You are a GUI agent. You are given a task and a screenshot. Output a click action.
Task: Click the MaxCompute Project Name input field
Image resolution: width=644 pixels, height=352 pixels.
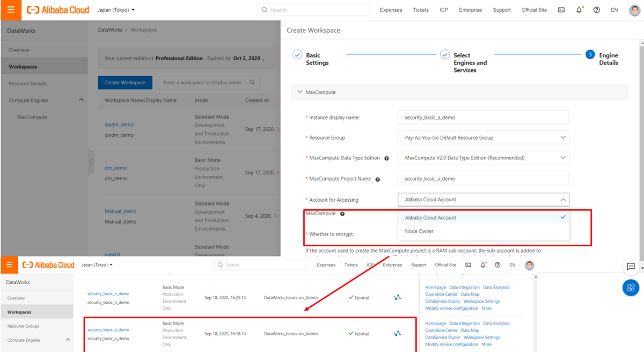[483, 179]
